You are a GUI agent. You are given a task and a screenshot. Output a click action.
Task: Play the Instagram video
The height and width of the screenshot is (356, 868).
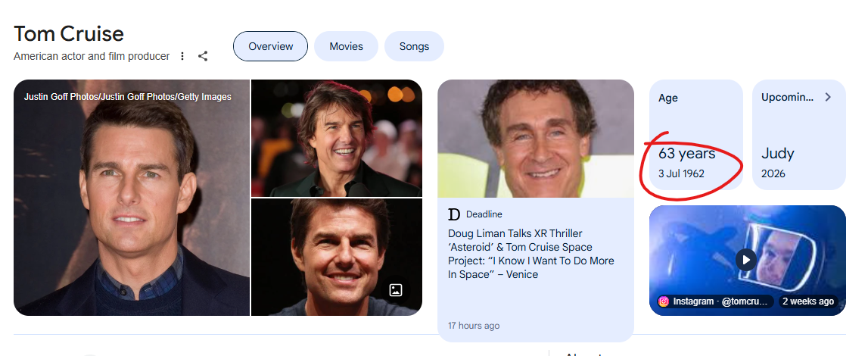746,260
